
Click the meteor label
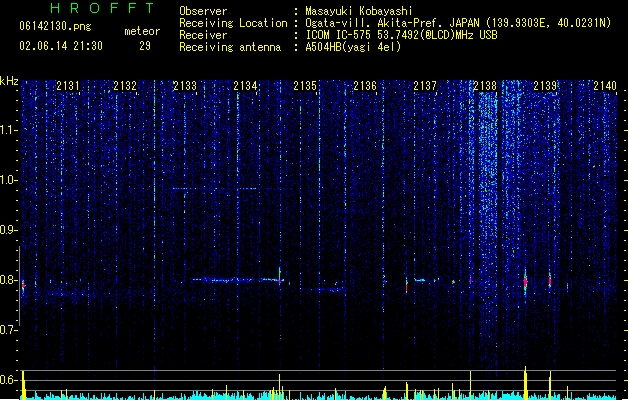coord(142,31)
